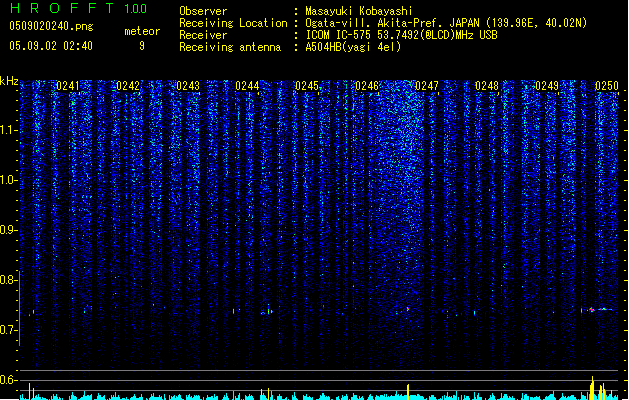Click the 0249 time marker

pos(547,86)
